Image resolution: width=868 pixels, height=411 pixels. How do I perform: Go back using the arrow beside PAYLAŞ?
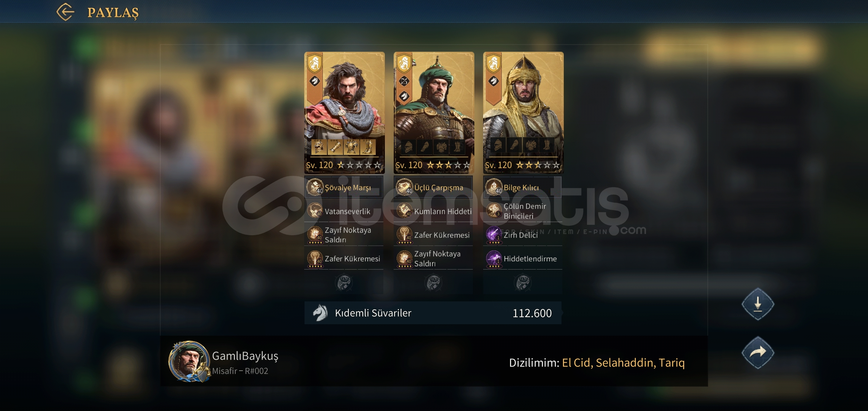(x=65, y=12)
